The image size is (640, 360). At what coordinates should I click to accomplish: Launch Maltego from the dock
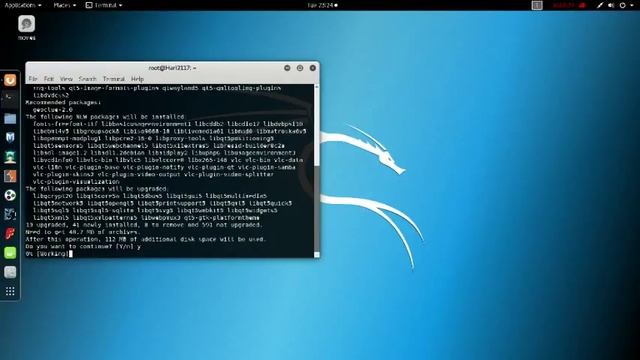pos(10,195)
